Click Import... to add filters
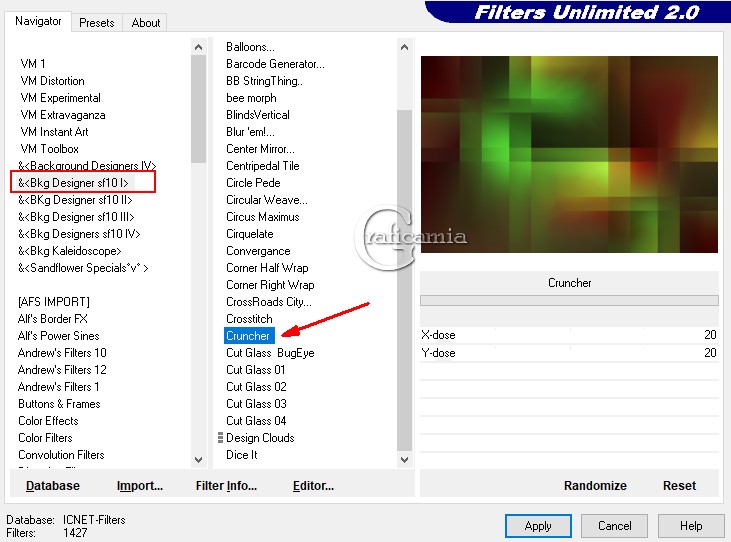 click(x=140, y=485)
